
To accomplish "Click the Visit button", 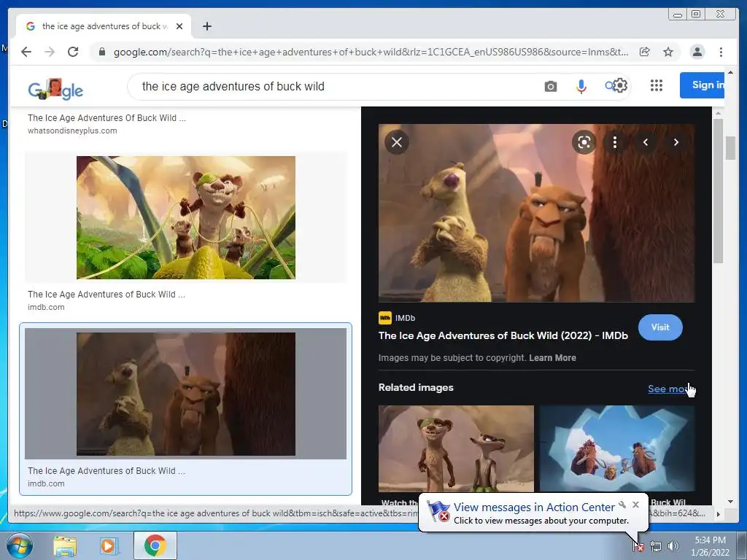I will [660, 327].
